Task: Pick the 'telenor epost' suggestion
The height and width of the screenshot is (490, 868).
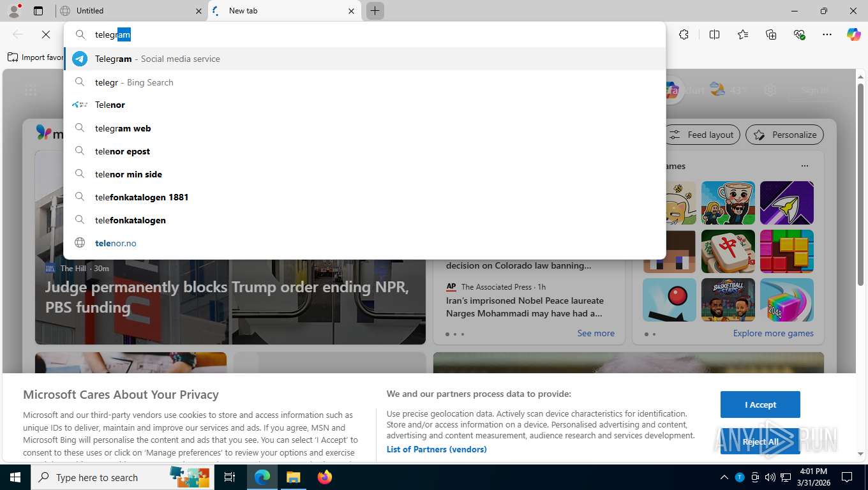Action: [x=365, y=151]
